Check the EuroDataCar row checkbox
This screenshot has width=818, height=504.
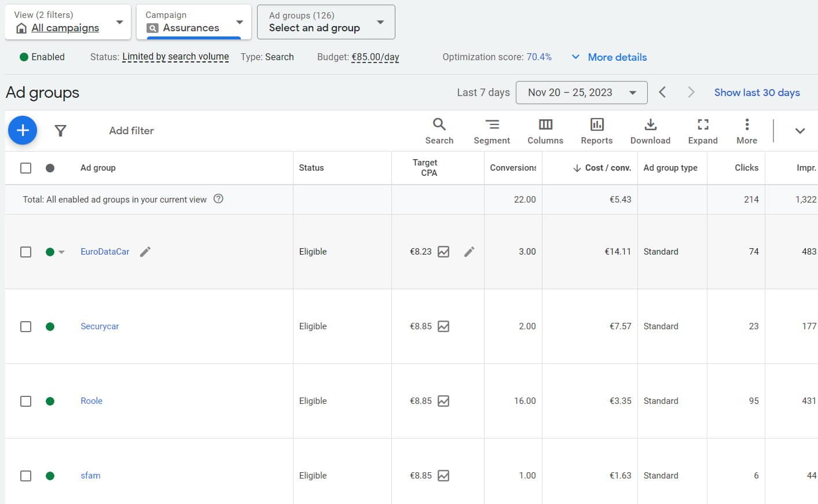[25, 252]
